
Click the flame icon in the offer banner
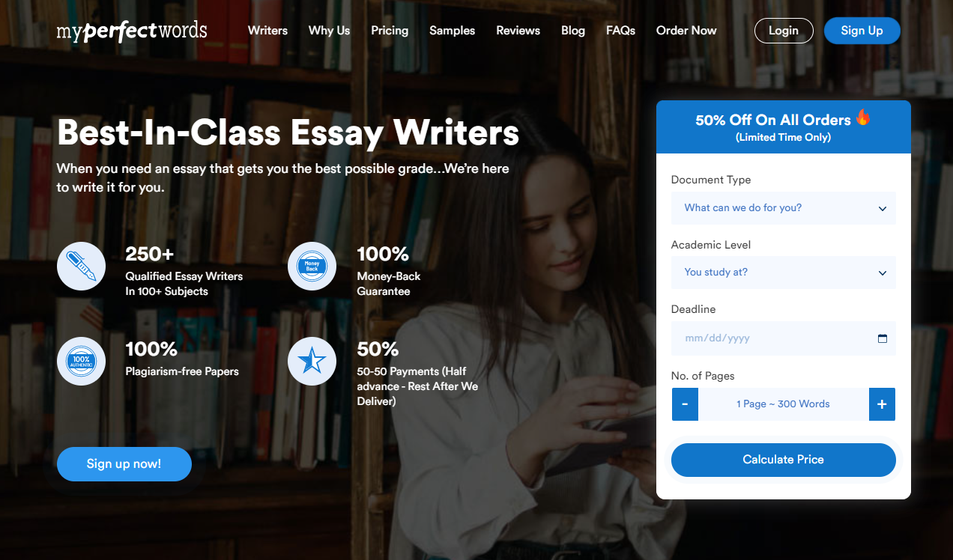pos(863,118)
